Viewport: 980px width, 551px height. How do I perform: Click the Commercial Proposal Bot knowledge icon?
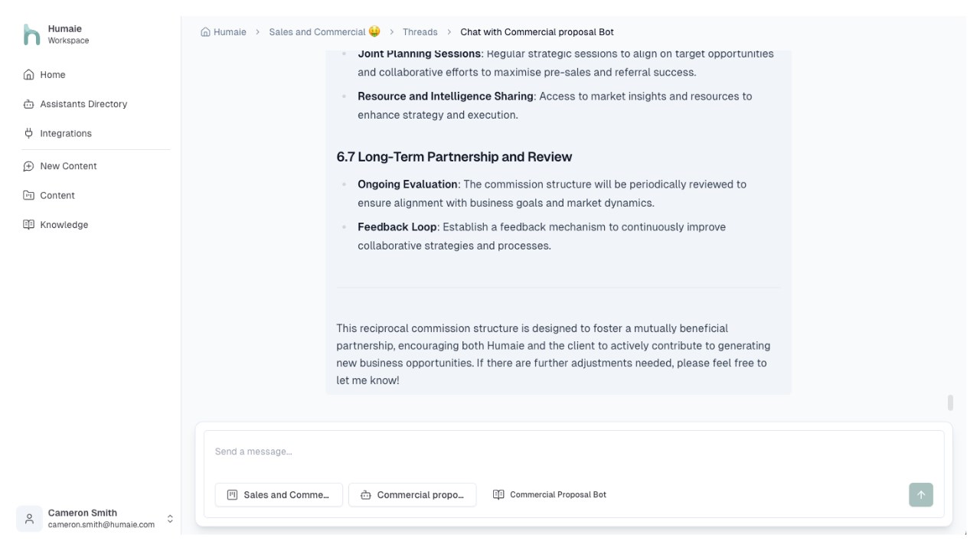498,494
